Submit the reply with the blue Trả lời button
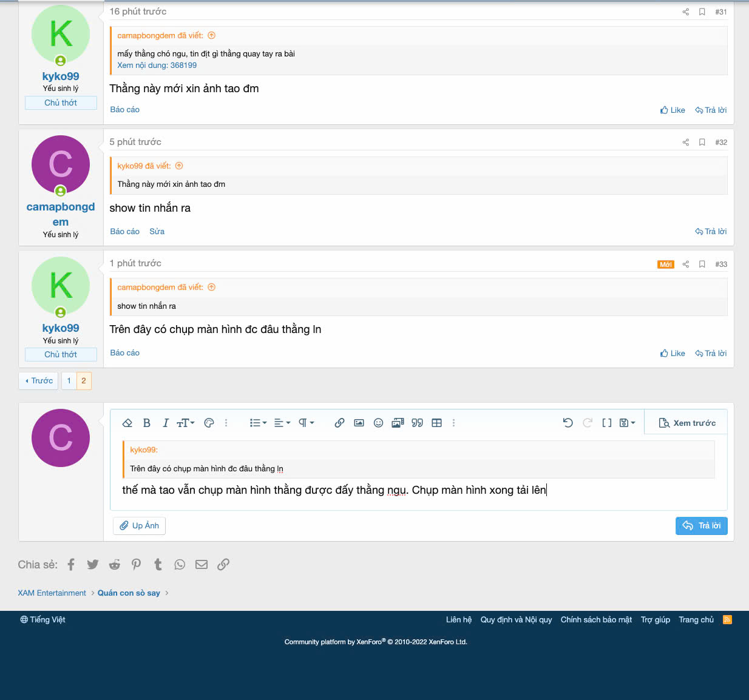The width and height of the screenshot is (749, 700). click(701, 526)
